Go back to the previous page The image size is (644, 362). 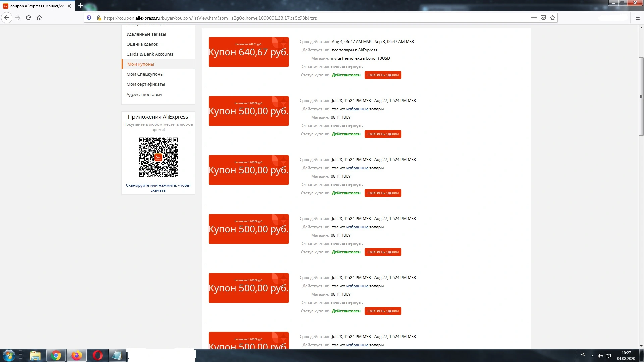click(7, 18)
